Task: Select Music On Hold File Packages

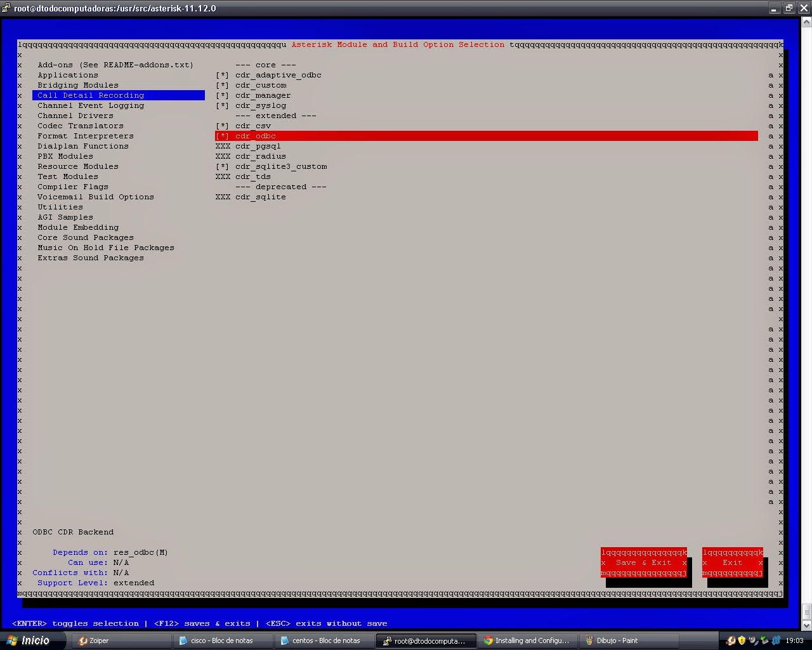Action: coord(106,248)
